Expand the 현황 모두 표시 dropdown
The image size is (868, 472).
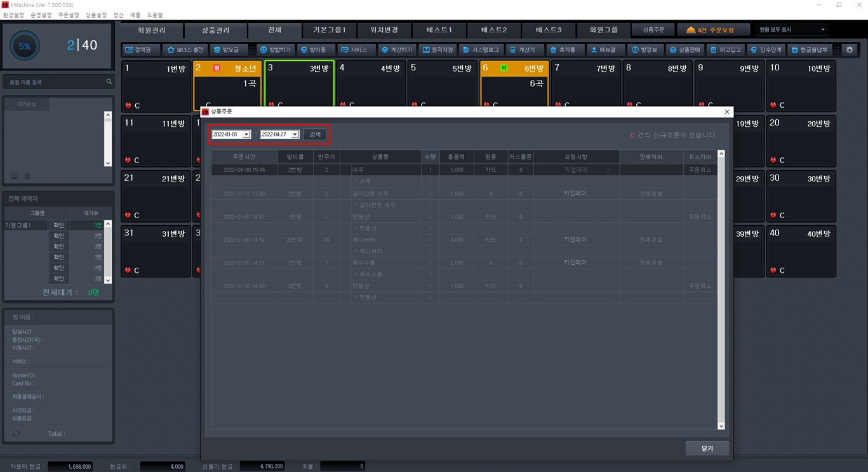[x=823, y=30]
